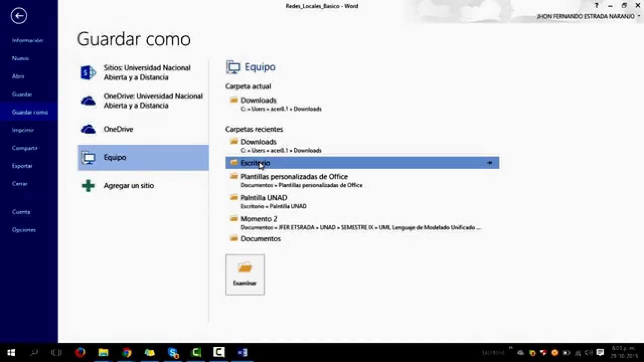644x362 pixels.
Task: Click the Word help question mark
Action: coord(597,6)
